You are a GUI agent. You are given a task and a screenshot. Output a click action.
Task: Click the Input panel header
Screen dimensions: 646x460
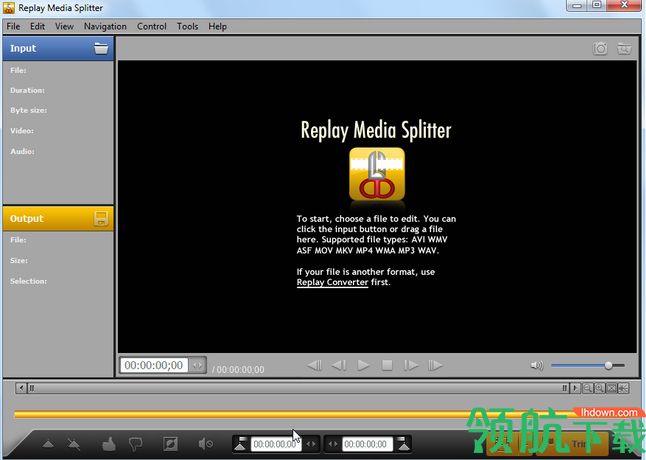[x=58, y=48]
